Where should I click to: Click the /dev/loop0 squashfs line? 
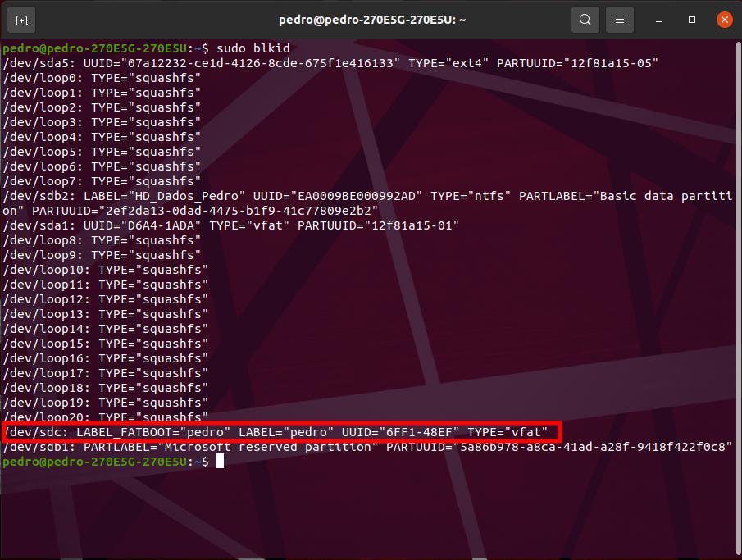(x=102, y=78)
